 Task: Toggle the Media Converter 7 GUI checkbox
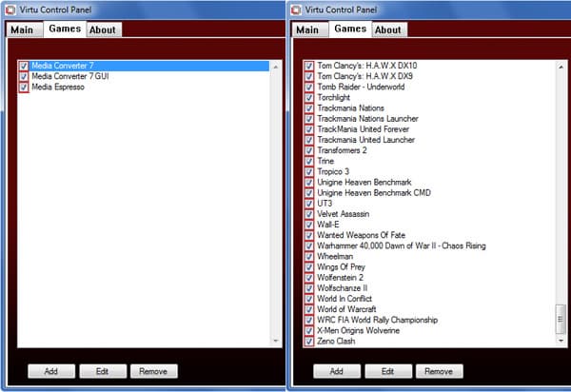click(24, 76)
